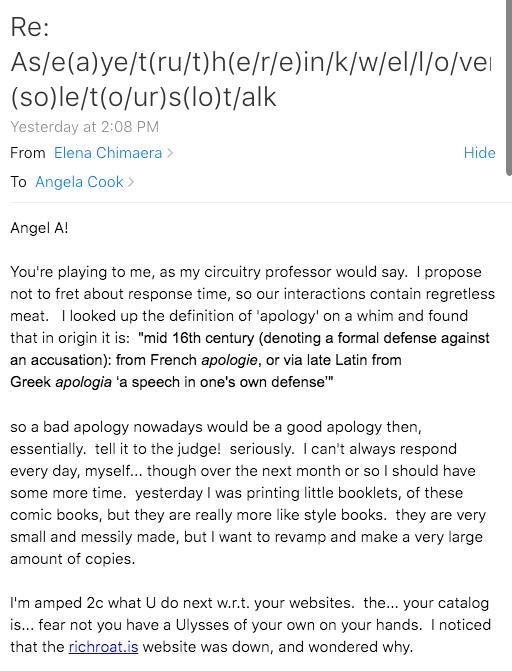The width and height of the screenshot is (512, 671).
Task: Click the italic word 'apologia'
Action: (x=83, y=382)
